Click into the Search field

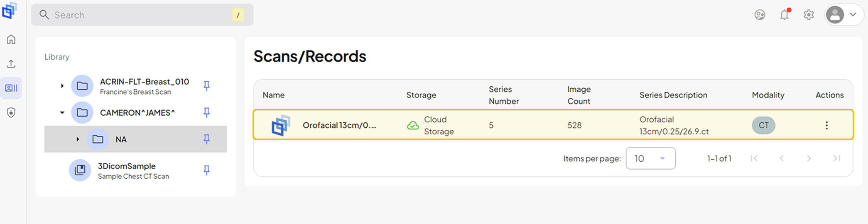(x=142, y=15)
